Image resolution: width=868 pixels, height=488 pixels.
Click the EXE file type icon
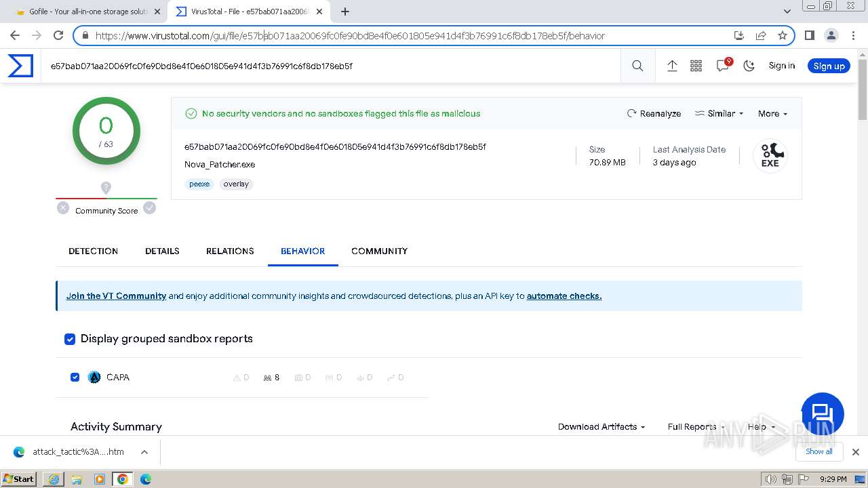770,156
